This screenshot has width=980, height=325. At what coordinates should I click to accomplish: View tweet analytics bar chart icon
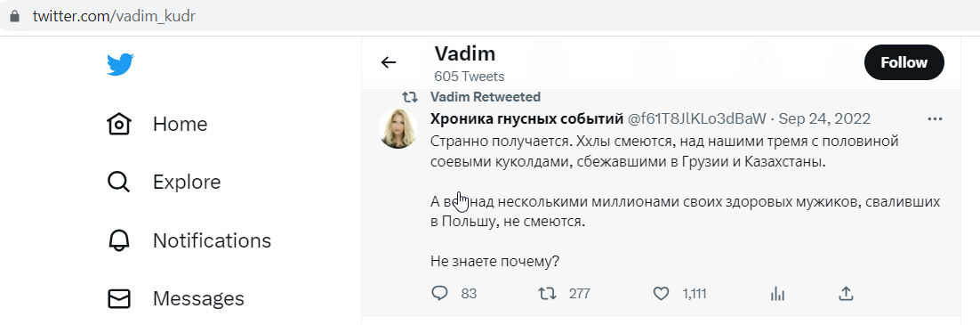tap(777, 293)
